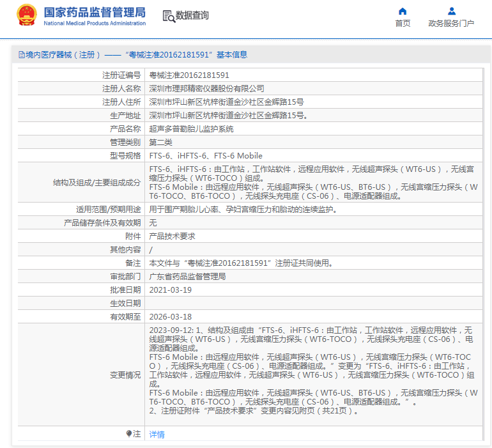Click the 数据查询 magnifier document icon

[169, 17]
